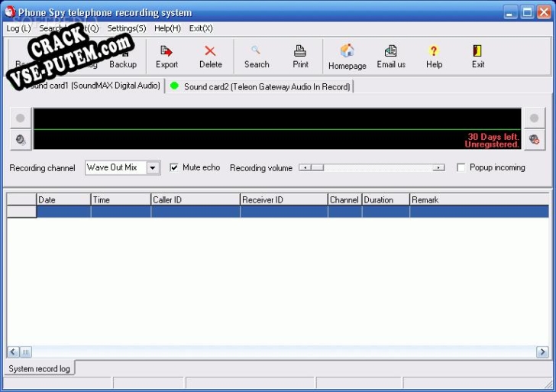Click the Duration column header
This screenshot has height=392, width=556.
pos(386,199)
